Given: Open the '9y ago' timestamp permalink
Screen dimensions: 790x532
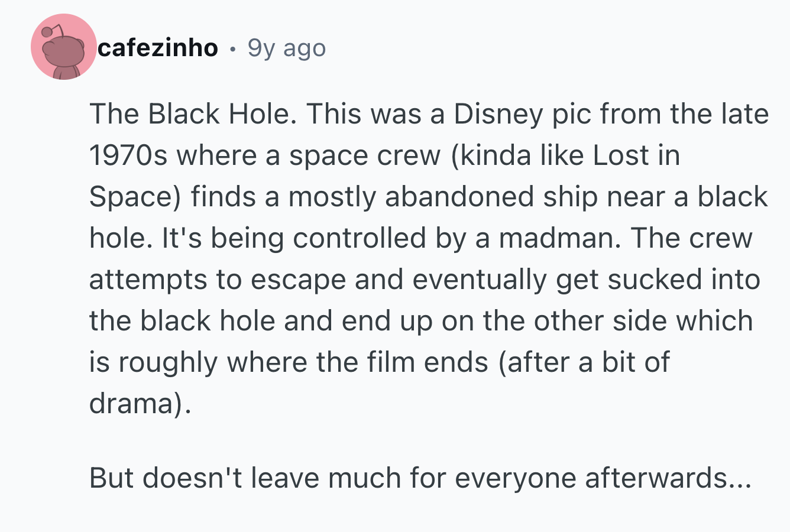Looking at the screenshot, I should point(286,48).
